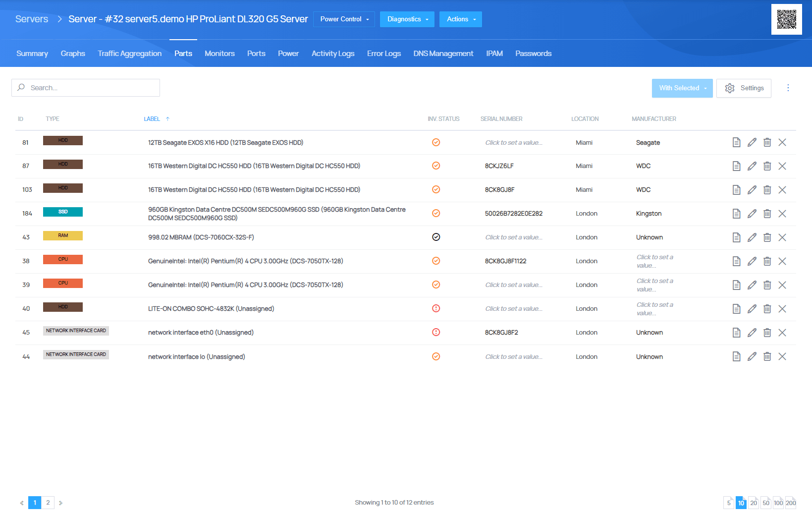The height and width of the screenshot is (517, 812).
Task: Expand the Power Control dropdown
Action: [344, 19]
